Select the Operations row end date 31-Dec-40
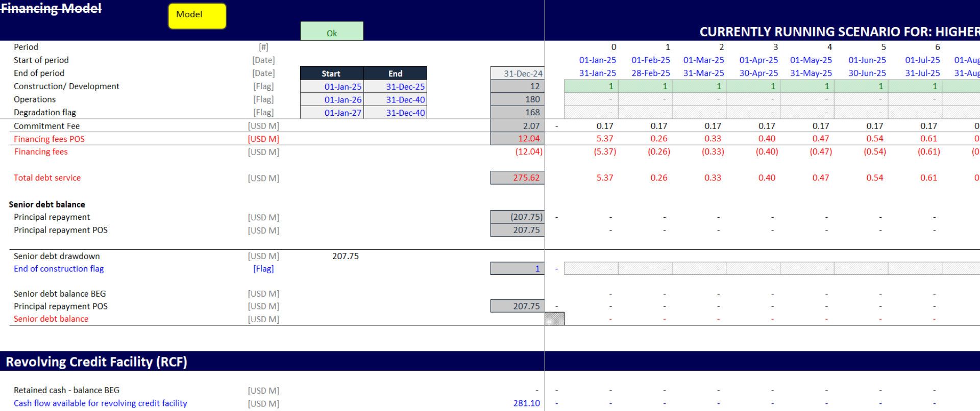980x411 pixels. [x=395, y=100]
